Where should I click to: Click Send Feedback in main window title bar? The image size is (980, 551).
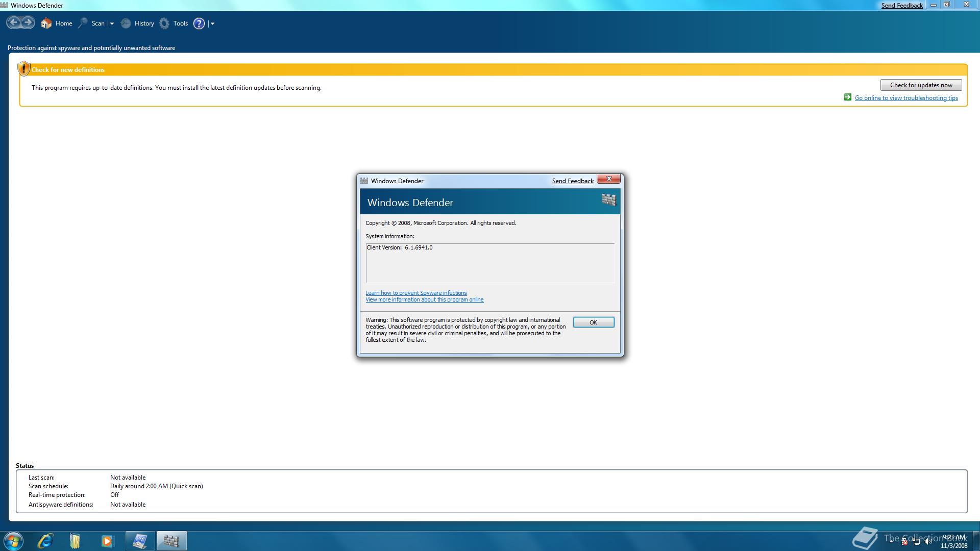click(x=902, y=6)
